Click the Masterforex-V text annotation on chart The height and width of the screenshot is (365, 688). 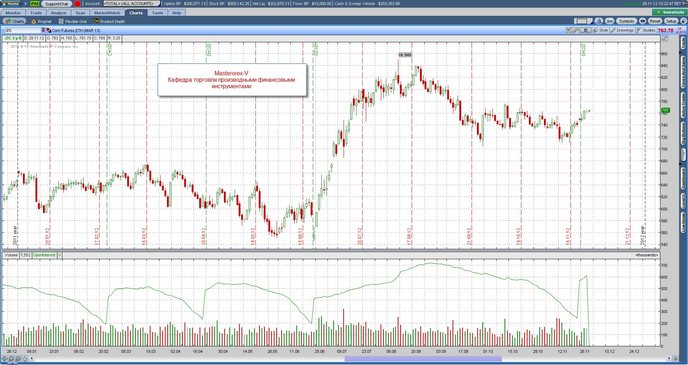tap(232, 80)
